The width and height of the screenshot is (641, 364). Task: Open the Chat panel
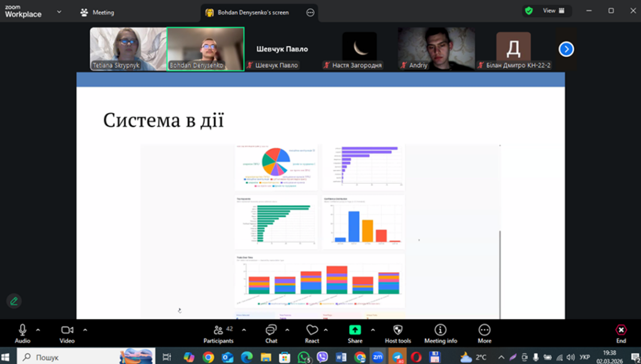coord(271,333)
